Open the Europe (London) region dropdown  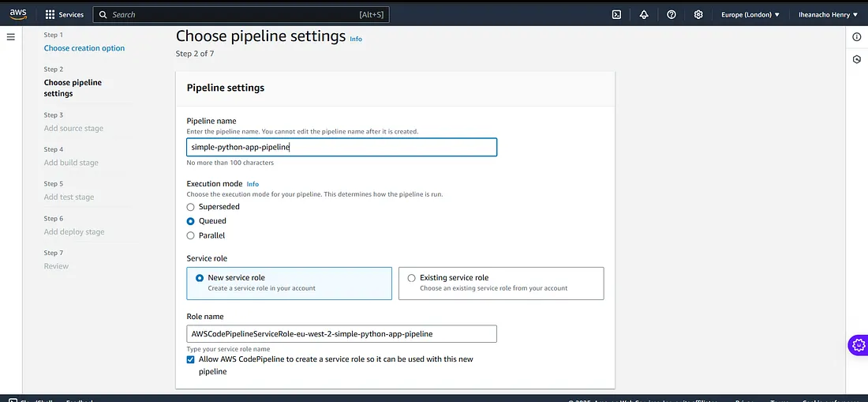[750, 15]
